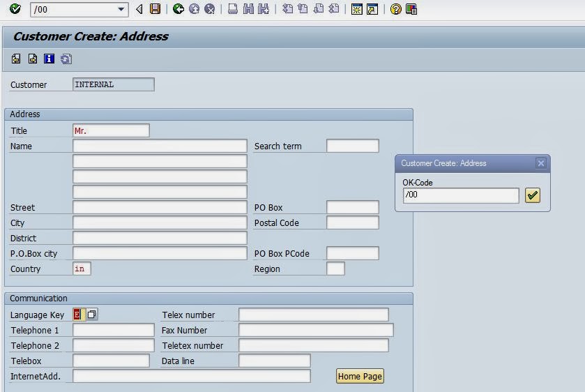Open Language Key value help button
Image resolution: width=585 pixels, height=392 pixels.
point(92,315)
